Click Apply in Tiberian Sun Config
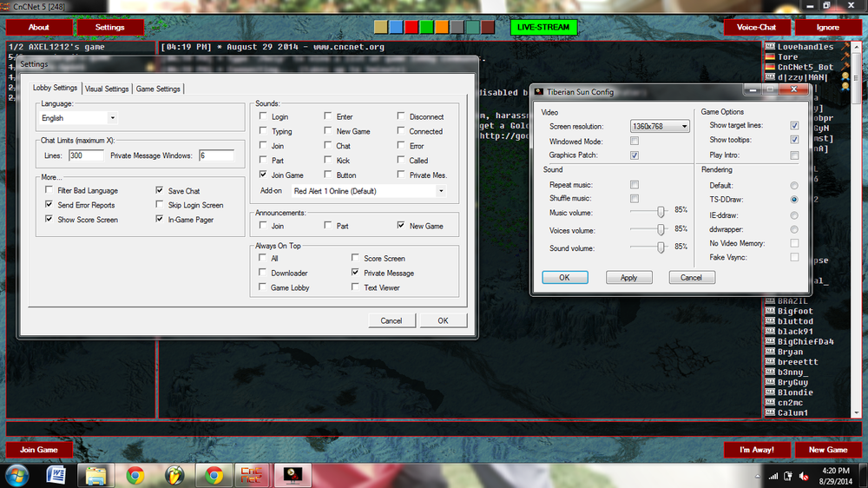 (x=628, y=277)
